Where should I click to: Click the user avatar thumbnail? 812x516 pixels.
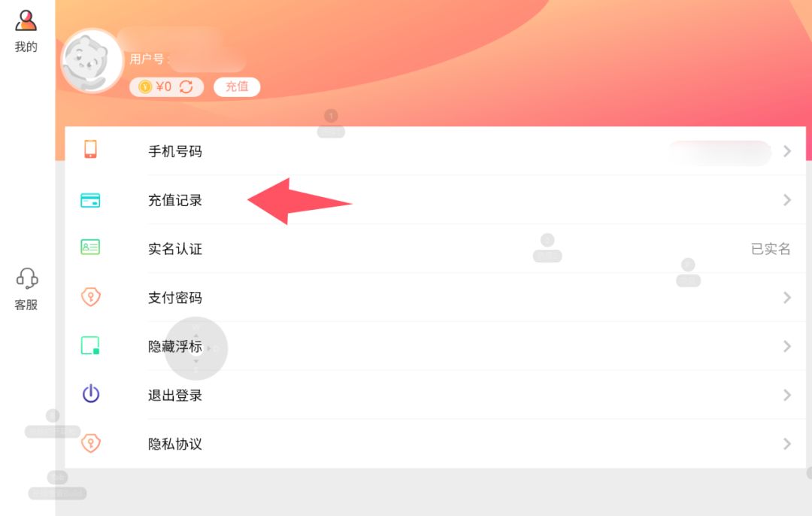coord(92,61)
